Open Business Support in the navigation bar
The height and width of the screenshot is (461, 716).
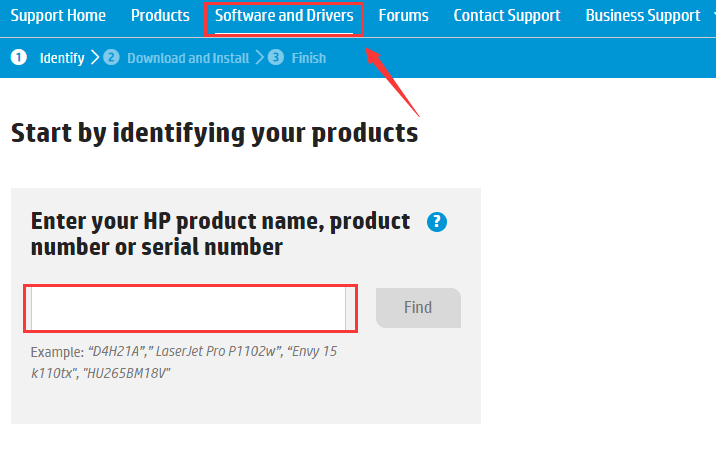[643, 16]
